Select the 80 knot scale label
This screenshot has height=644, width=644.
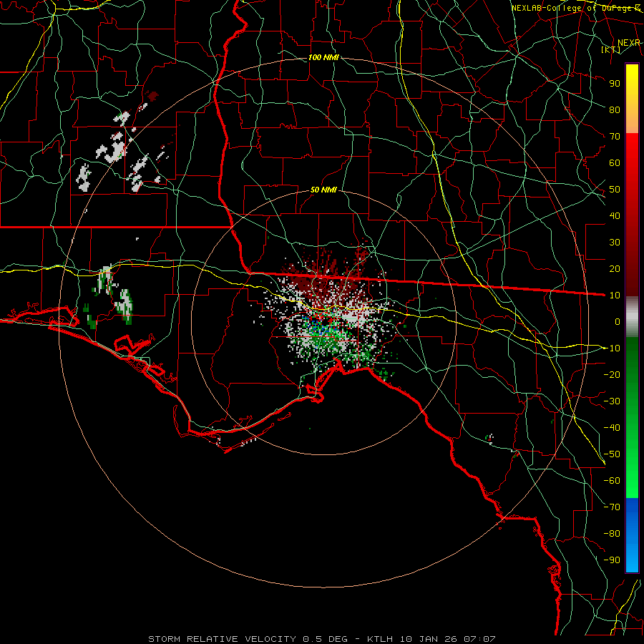pyautogui.click(x=615, y=109)
